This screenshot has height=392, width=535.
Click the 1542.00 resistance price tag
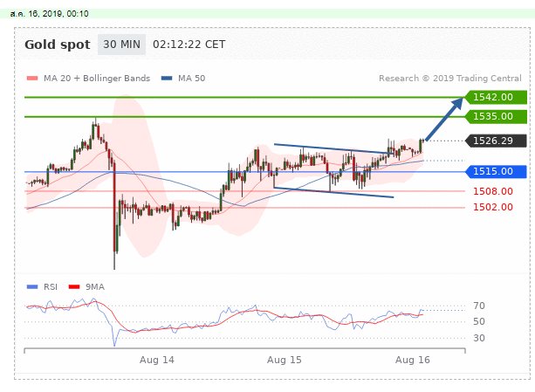click(x=496, y=97)
